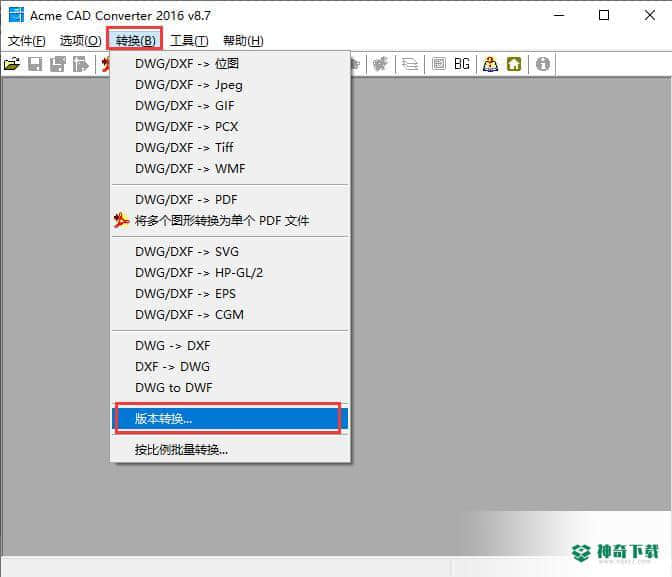Maximize the Acme CAD Converter window
This screenshot has width=672, height=577.
[604, 15]
